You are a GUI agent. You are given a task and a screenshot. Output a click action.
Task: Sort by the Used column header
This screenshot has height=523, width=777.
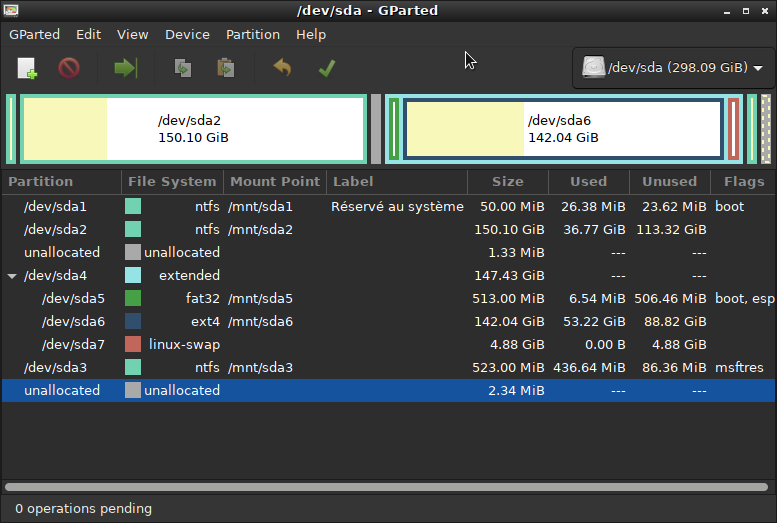click(589, 181)
